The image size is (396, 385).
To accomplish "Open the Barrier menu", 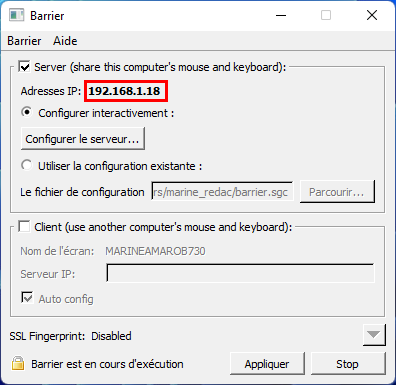I will (24, 41).
